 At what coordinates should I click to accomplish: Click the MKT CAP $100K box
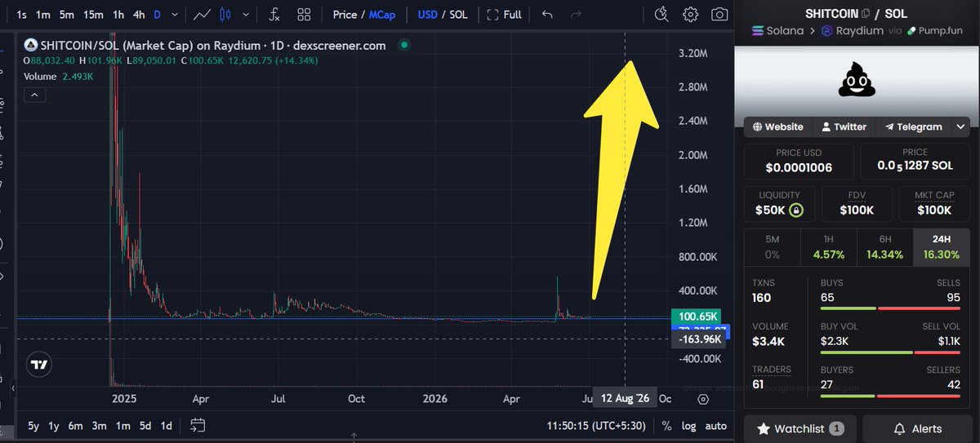pos(935,203)
